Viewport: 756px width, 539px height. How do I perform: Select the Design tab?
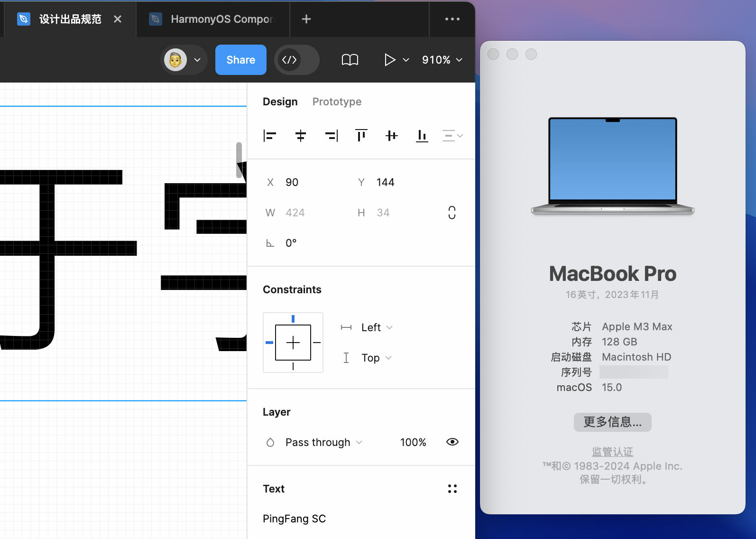280,102
